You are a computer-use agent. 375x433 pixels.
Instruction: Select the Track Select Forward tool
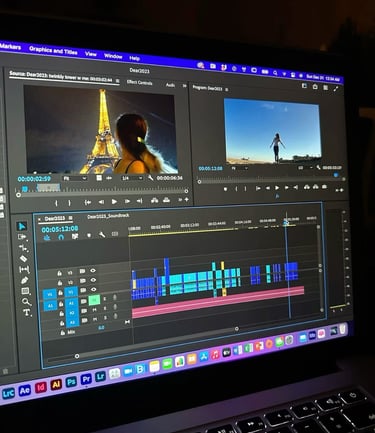[x=22, y=237]
